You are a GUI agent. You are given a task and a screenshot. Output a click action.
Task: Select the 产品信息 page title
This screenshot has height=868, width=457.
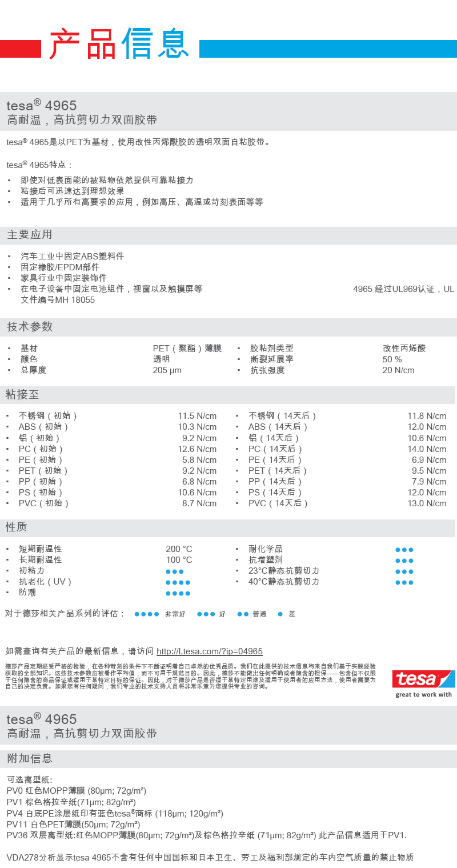119,44
